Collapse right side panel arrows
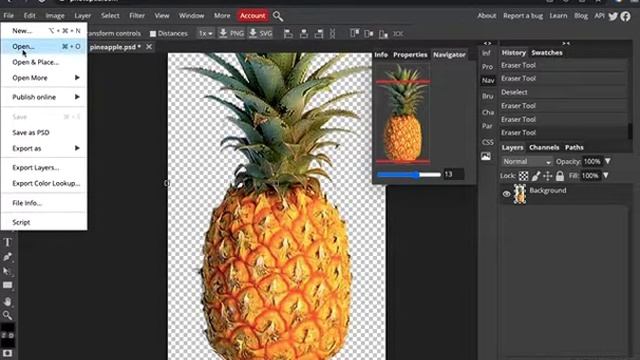 pos(566,43)
